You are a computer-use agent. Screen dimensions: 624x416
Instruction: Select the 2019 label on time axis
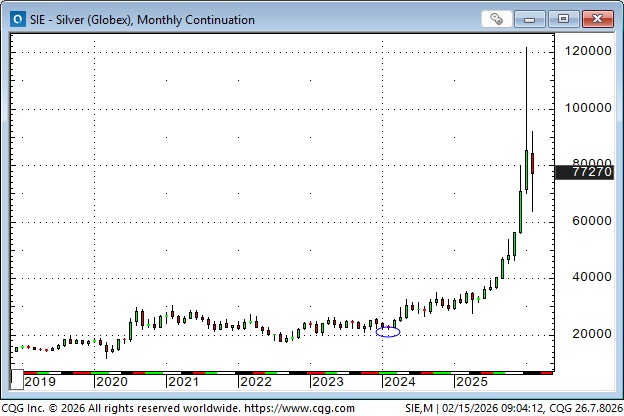pos(40,381)
